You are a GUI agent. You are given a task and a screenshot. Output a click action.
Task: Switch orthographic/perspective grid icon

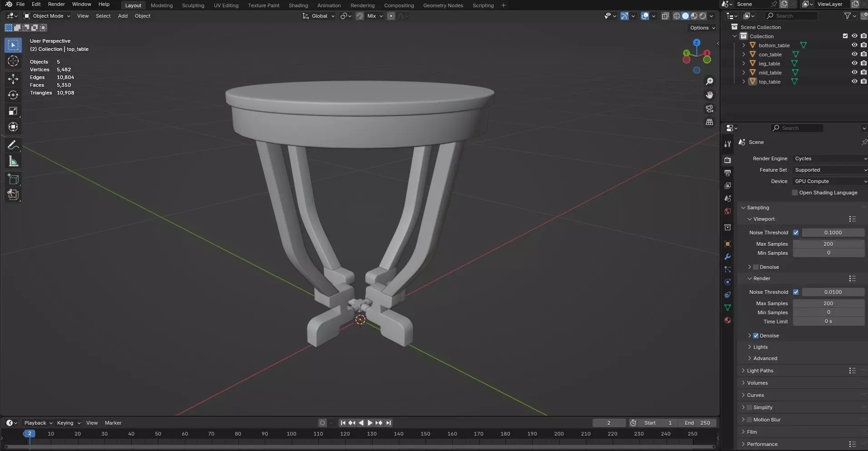[x=709, y=122]
